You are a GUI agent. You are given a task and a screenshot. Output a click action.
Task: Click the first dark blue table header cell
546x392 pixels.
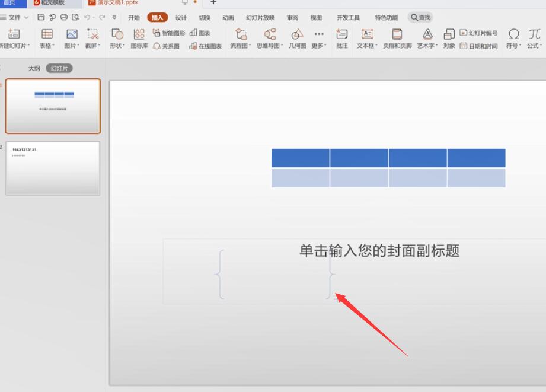(300, 158)
